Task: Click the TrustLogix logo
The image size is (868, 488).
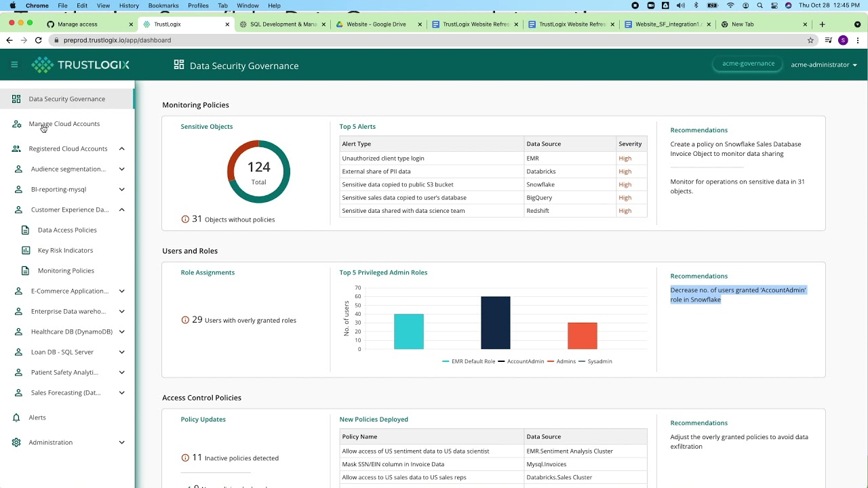Action: (80, 65)
